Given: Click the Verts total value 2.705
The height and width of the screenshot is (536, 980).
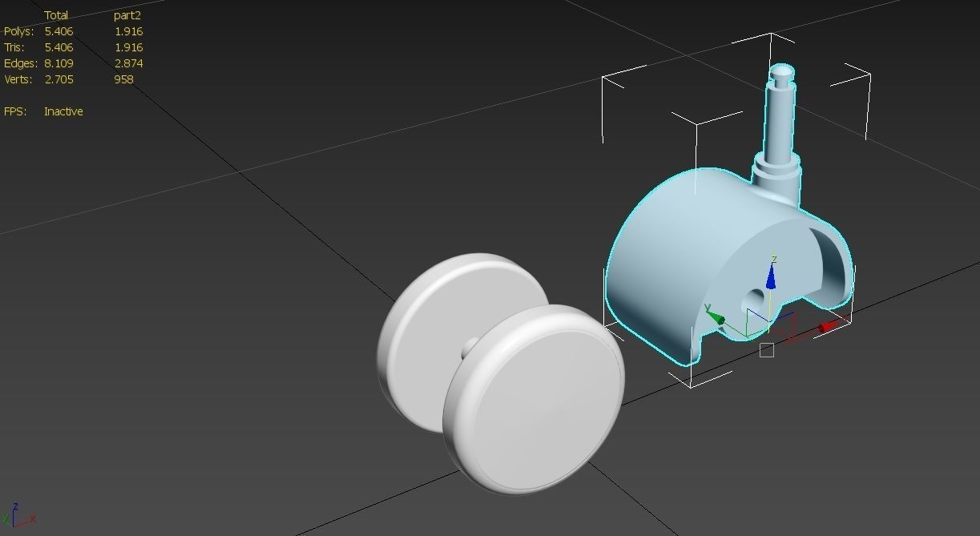Looking at the screenshot, I should (x=58, y=79).
